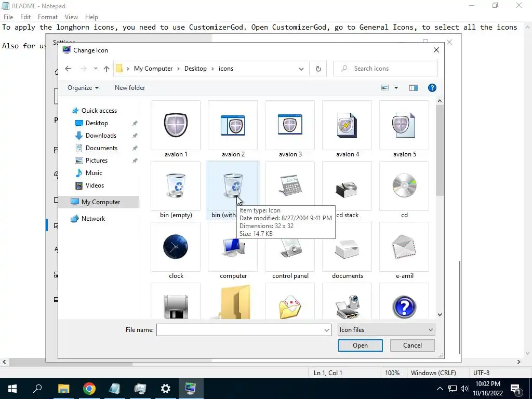This screenshot has height=399, width=532.
Task: Select the avalon 2 icon file
Action: point(233,129)
